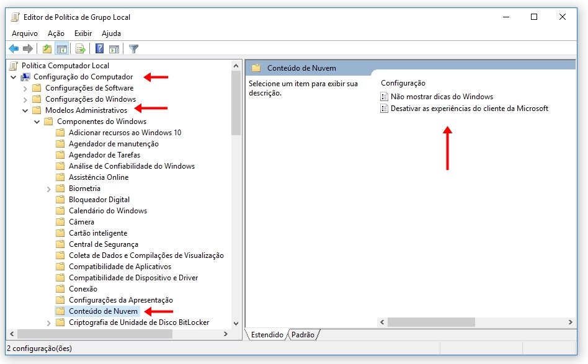The image size is (588, 364).
Task: Open the Exibir menu
Action: point(83,33)
